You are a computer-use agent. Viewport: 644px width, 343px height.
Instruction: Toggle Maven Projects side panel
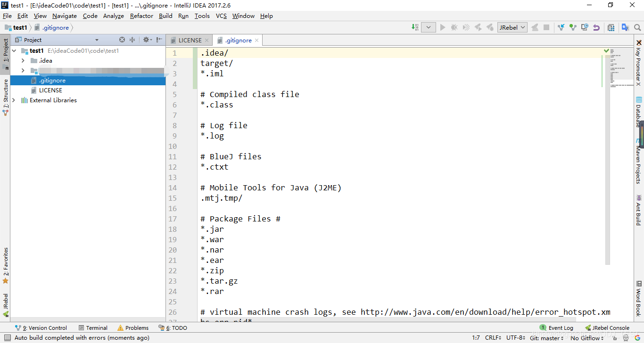[639, 161]
